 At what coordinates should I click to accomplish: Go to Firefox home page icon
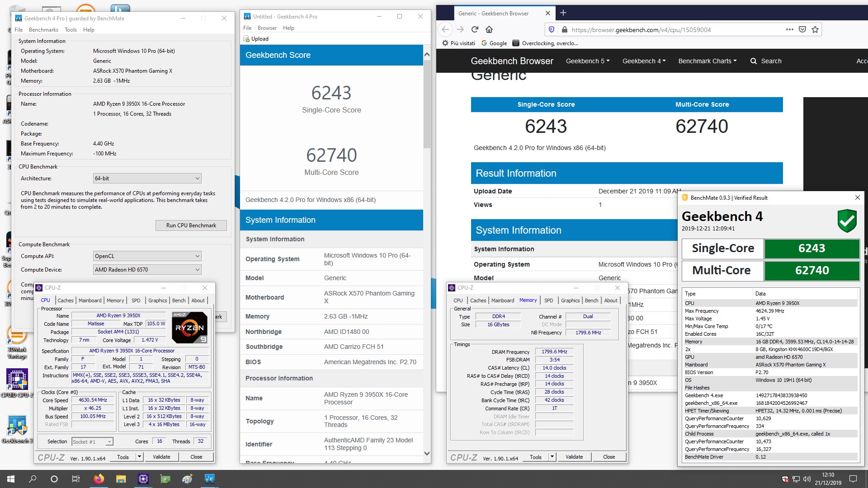tap(489, 29)
